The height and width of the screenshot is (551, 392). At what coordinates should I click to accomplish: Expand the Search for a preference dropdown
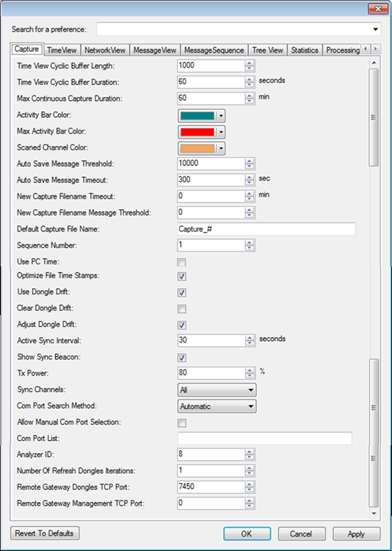pos(376,29)
